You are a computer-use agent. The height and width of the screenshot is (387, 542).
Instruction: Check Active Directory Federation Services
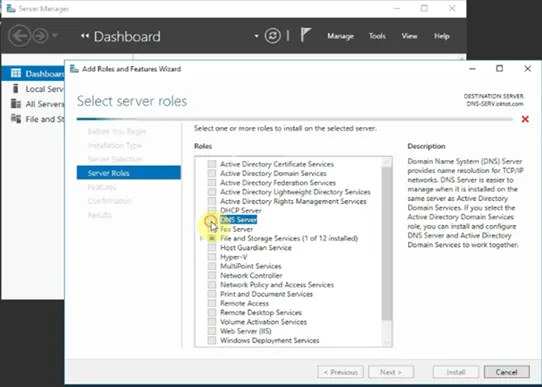tap(212, 183)
